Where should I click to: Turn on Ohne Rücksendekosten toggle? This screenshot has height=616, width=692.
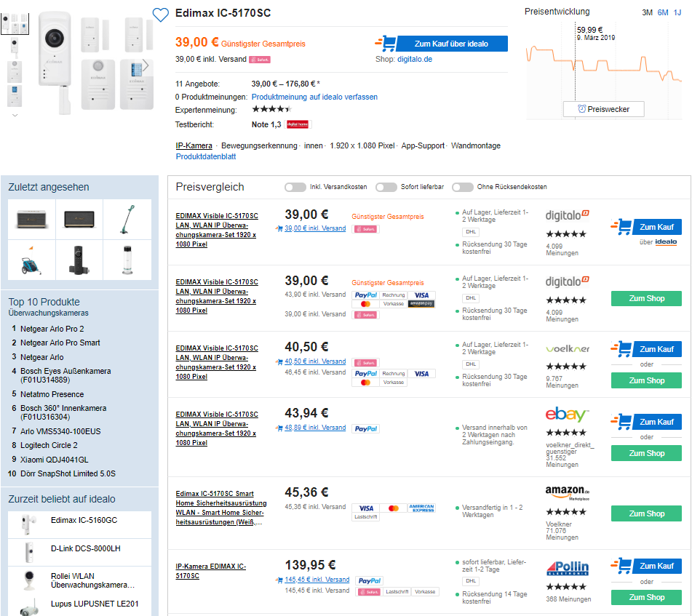463,187
